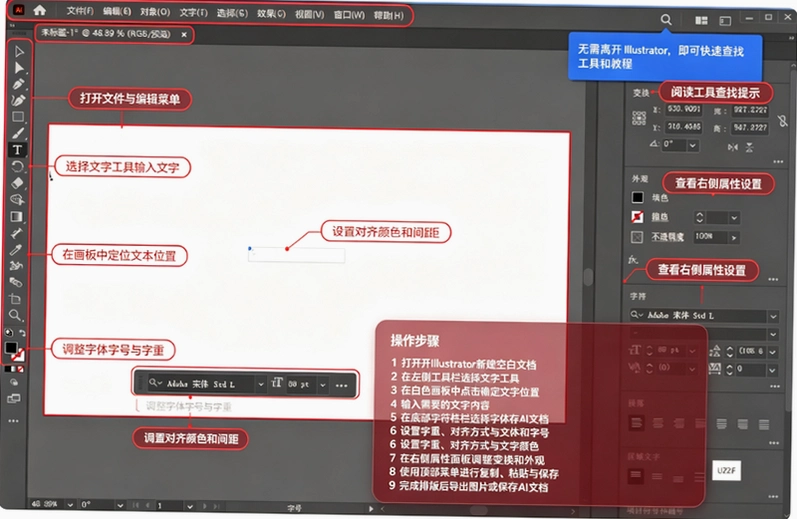The image size is (797, 519).
Task: Open 窗口(W) menu
Action: tap(349, 15)
